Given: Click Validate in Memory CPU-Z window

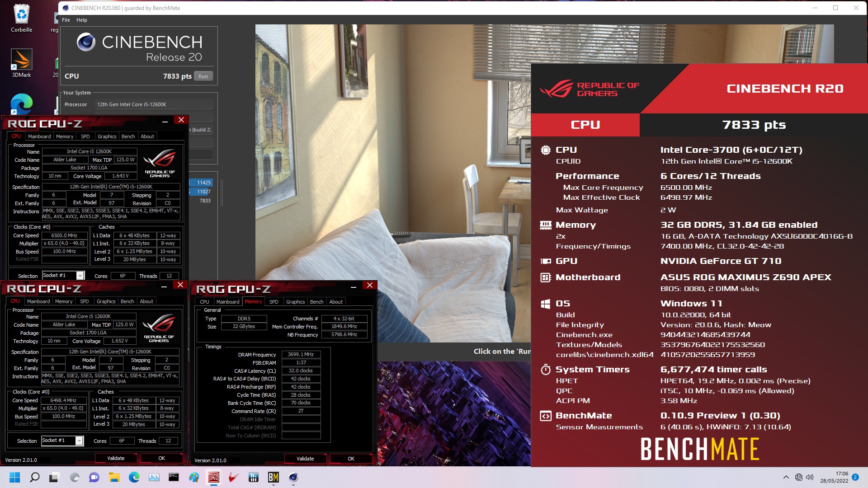Looking at the screenshot, I should coord(305,458).
